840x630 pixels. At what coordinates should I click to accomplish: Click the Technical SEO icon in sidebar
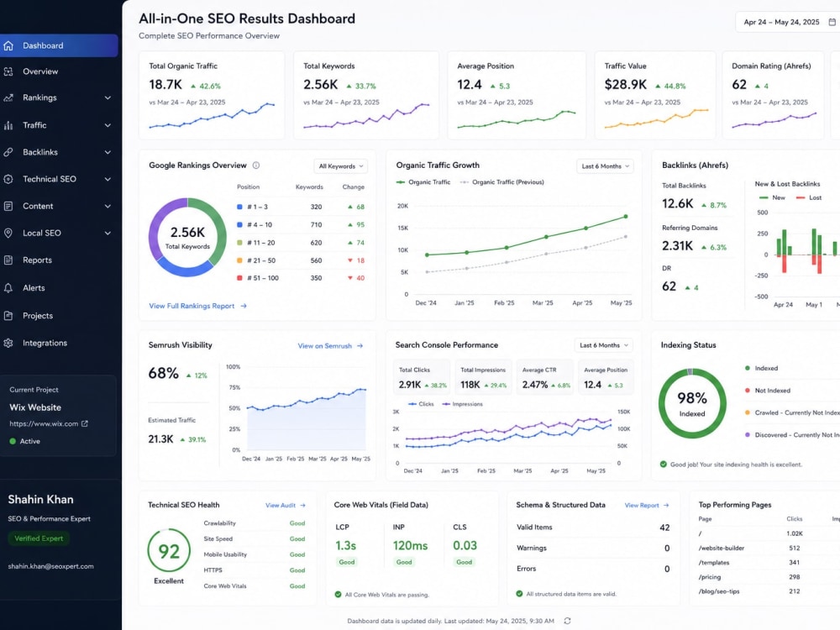[8, 179]
